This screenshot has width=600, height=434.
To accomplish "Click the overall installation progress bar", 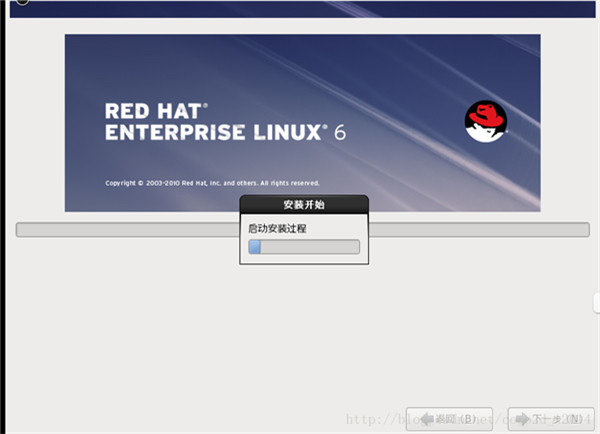I will tap(303, 230).
